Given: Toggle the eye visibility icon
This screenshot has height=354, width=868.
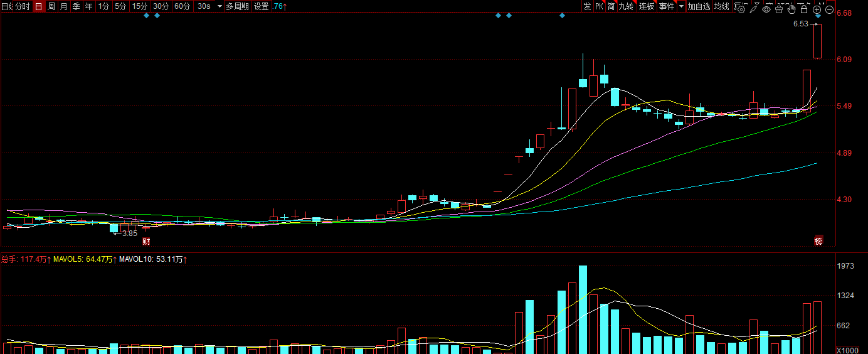Looking at the screenshot, I should 766,9.
